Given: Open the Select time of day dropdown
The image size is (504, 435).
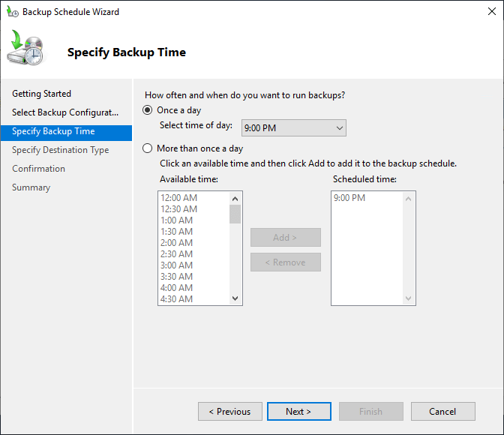Looking at the screenshot, I should click(294, 128).
